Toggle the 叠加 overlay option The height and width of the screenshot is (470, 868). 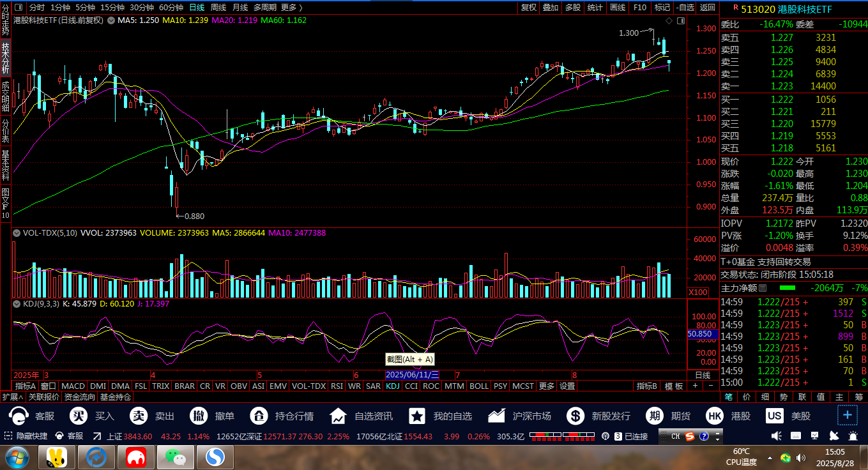click(551, 8)
